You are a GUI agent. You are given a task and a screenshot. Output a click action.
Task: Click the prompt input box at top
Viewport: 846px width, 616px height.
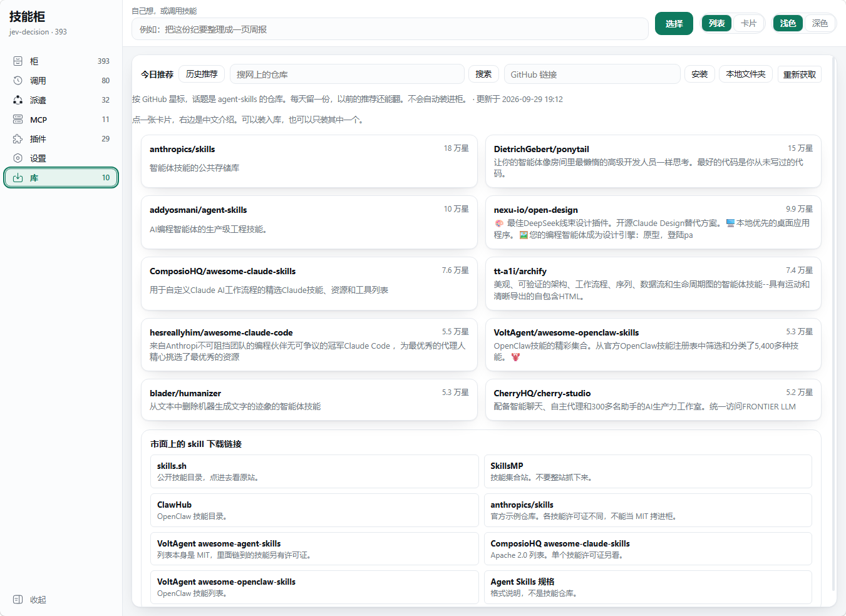coord(390,29)
